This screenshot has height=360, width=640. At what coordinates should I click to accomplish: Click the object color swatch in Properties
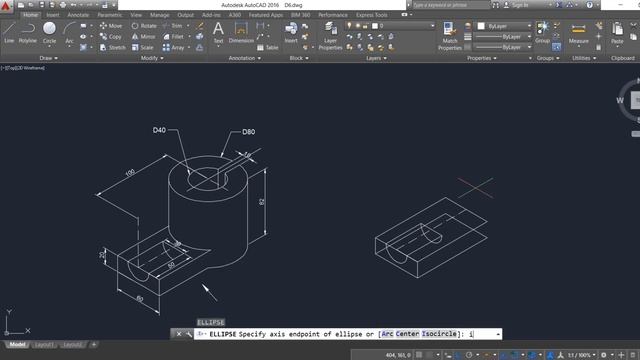481,26
